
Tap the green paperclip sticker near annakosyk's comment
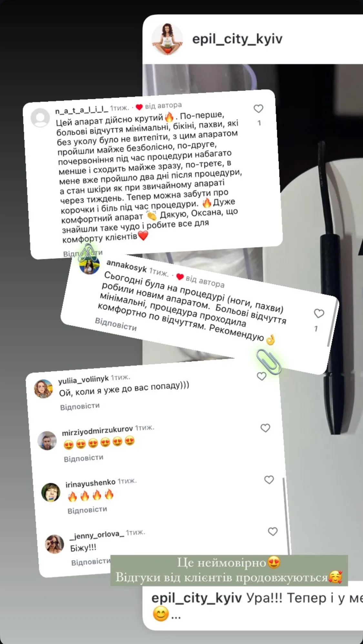pos(268,362)
